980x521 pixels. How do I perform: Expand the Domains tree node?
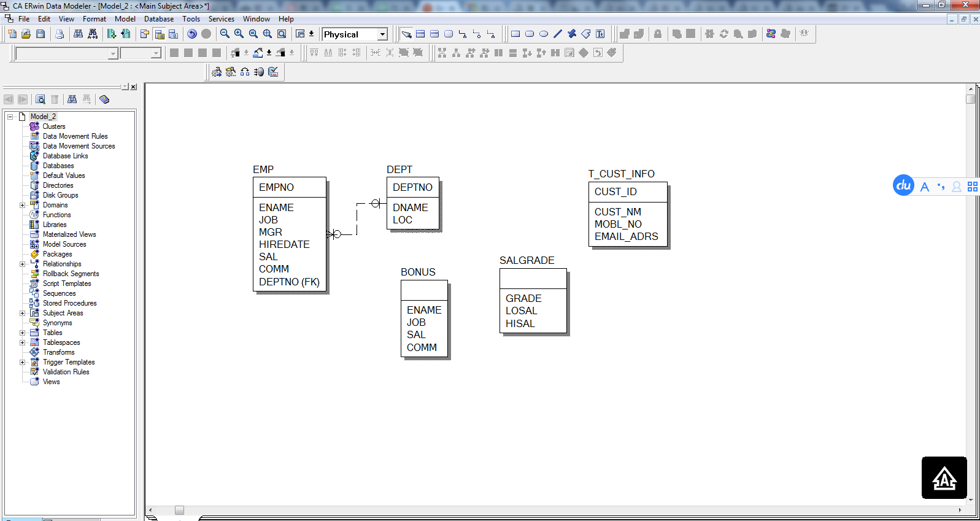point(22,205)
